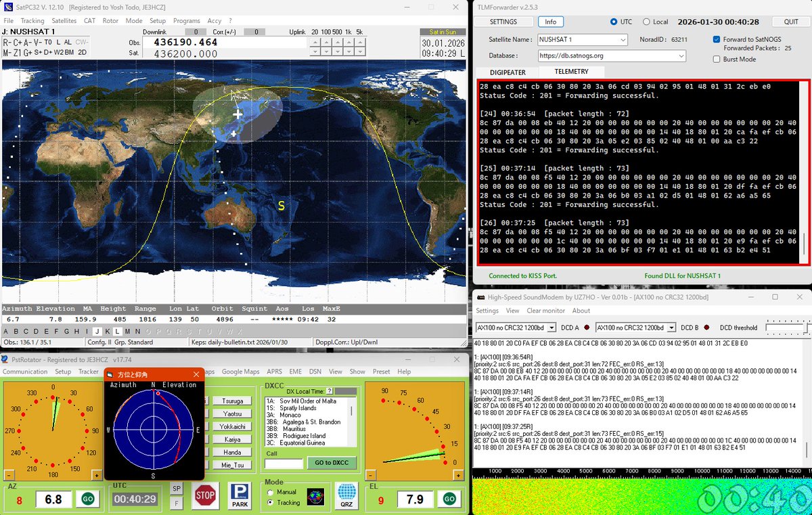
Task: Select satellite letter L in SatPC32
Action: tap(117, 331)
